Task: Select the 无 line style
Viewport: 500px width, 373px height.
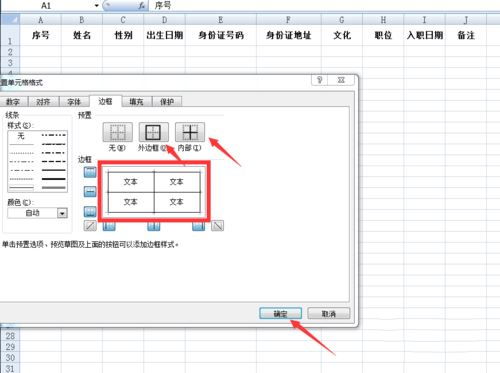Action: (x=21, y=136)
